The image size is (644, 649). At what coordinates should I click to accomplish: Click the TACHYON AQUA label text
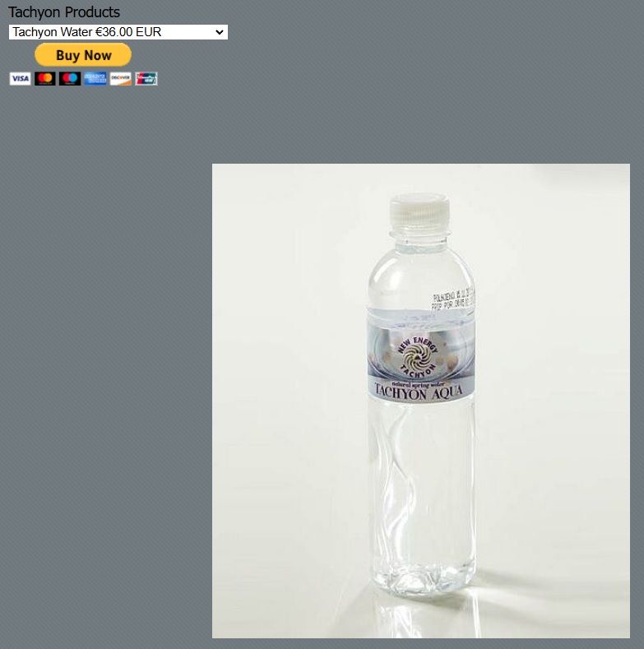[x=419, y=392]
